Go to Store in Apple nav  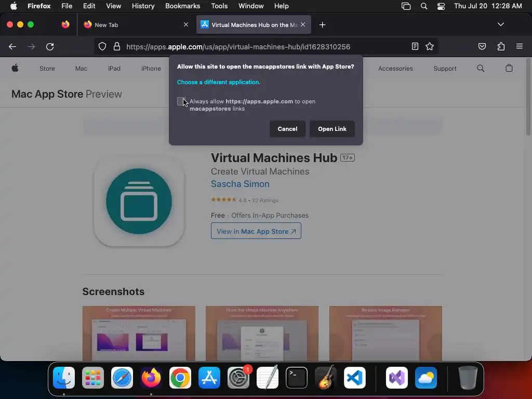[47, 68]
